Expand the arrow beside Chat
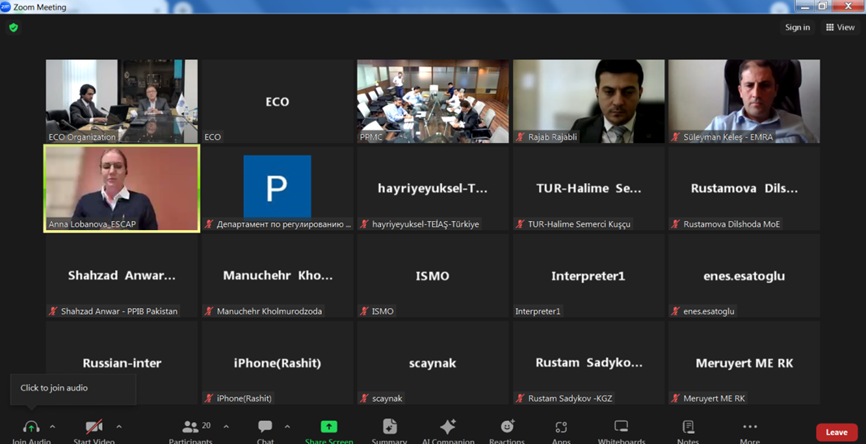 tap(287, 427)
